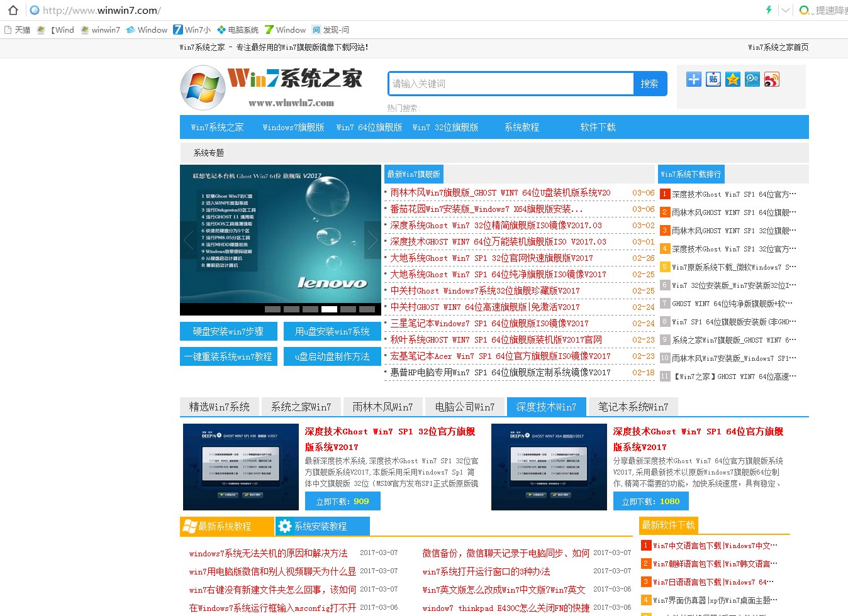Click 一键重装系统win7教程 button
This screenshot has width=848, height=616.
pyautogui.click(x=228, y=356)
